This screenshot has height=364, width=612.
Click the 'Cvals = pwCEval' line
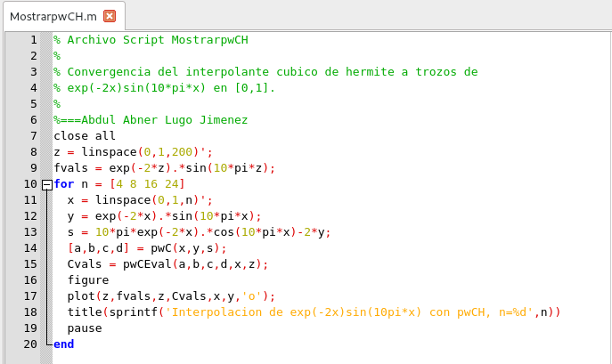click(x=167, y=263)
